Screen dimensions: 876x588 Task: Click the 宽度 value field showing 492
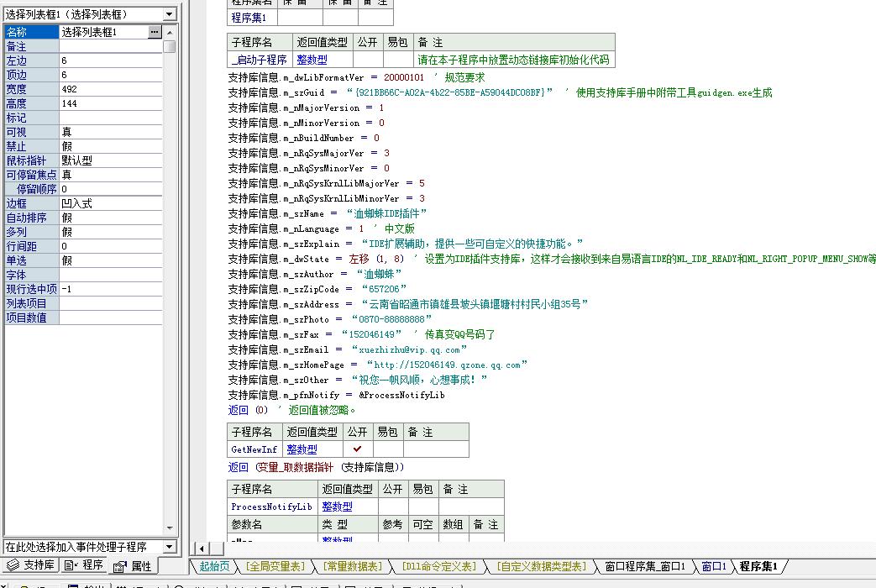pos(111,89)
